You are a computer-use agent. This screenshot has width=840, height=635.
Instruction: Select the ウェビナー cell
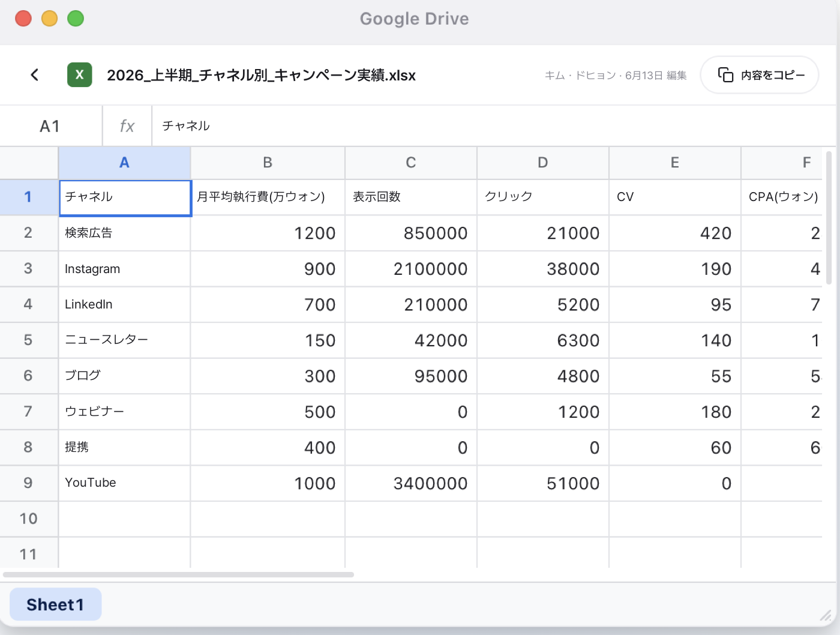[x=124, y=412]
